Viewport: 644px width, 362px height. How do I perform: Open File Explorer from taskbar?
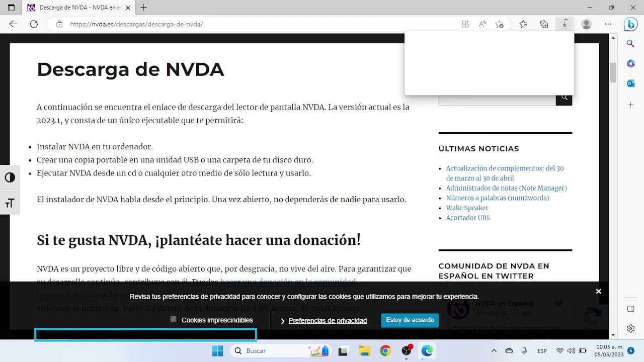tap(364, 351)
